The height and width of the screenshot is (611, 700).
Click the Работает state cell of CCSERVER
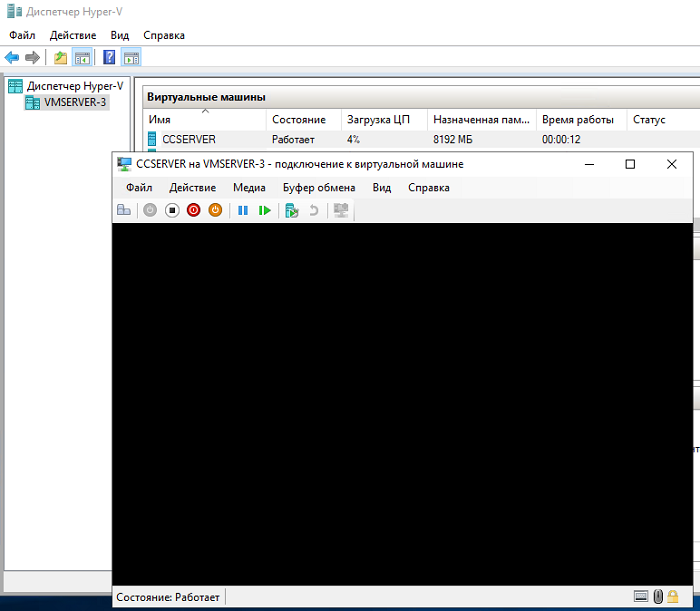coord(293,139)
